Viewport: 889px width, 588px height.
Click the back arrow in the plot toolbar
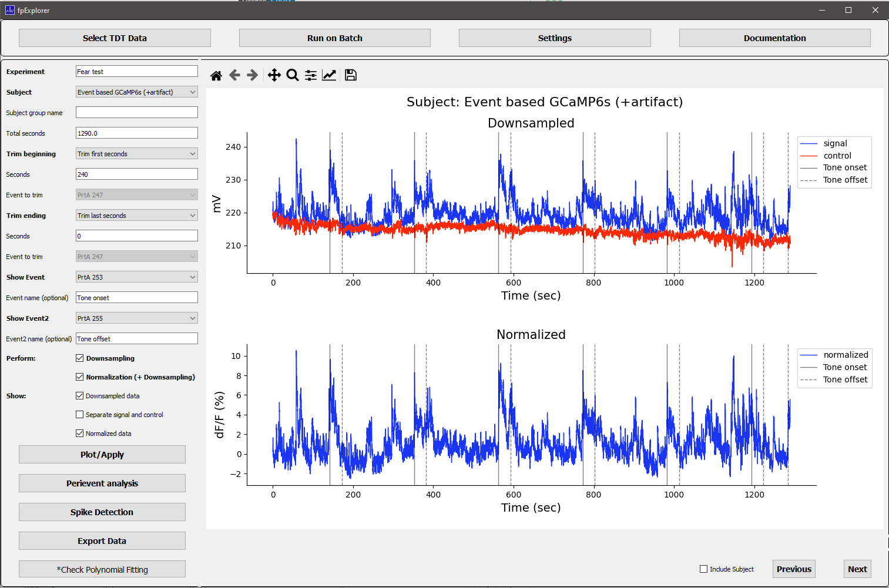(234, 75)
